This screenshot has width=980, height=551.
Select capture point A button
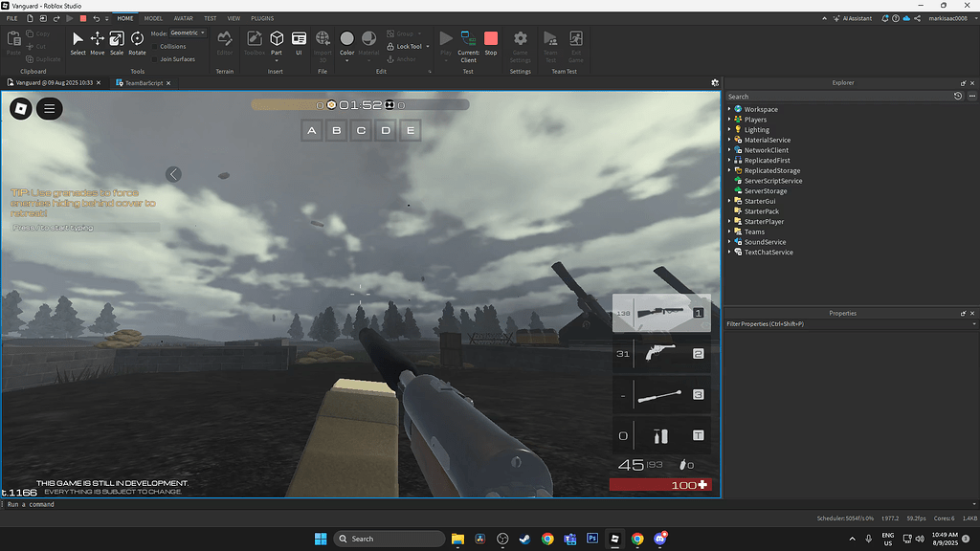[312, 130]
